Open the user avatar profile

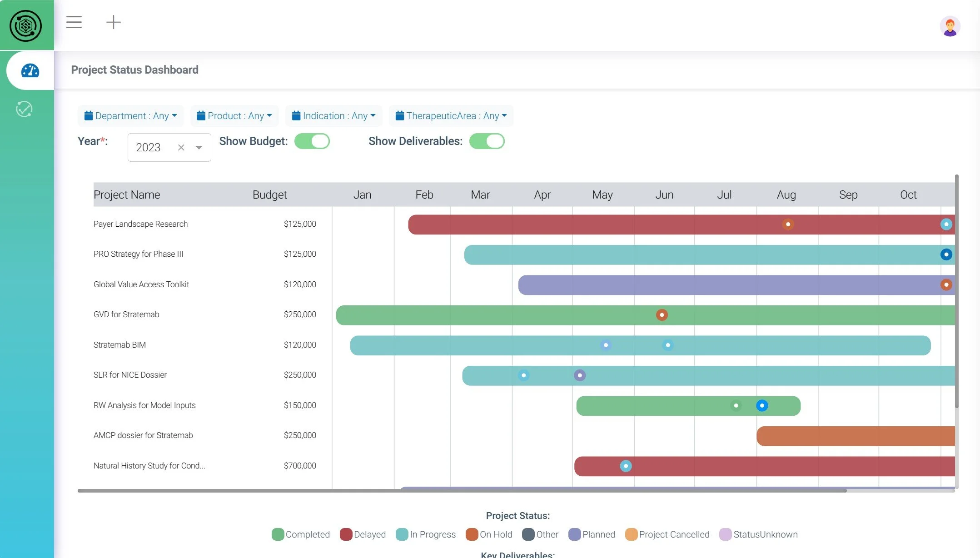pos(950,26)
